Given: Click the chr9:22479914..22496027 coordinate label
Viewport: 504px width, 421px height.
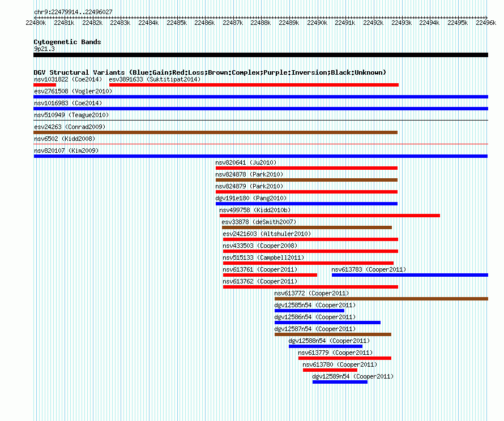Looking at the screenshot, I should [73, 12].
